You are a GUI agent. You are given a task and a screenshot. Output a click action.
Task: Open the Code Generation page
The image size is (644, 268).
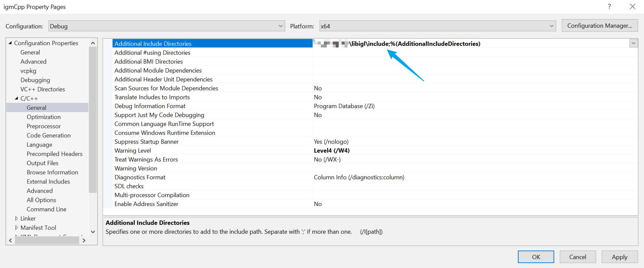49,135
